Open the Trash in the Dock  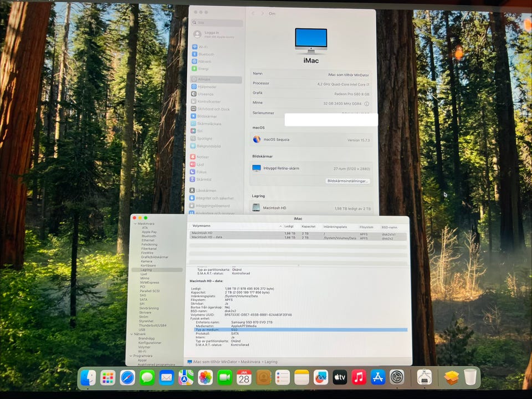point(470,377)
